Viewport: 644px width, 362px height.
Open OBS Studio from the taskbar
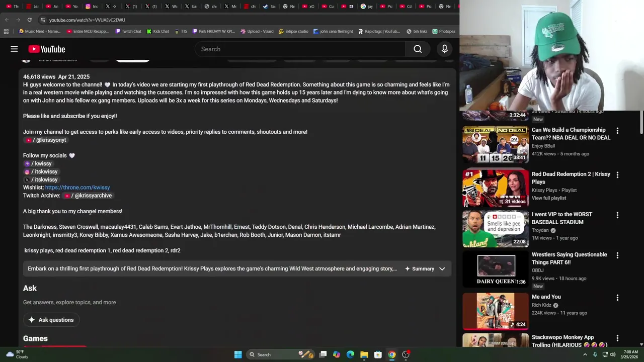pyautogui.click(x=406, y=354)
